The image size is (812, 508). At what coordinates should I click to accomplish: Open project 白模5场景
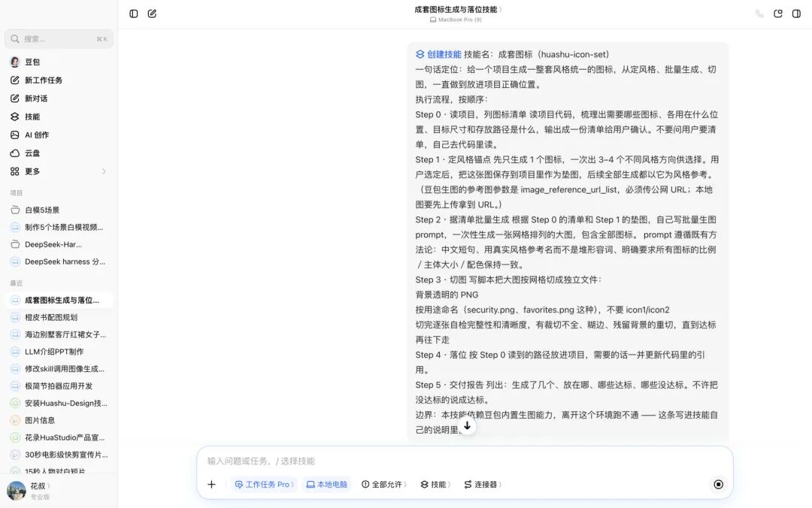pyautogui.click(x=59, y=210)
